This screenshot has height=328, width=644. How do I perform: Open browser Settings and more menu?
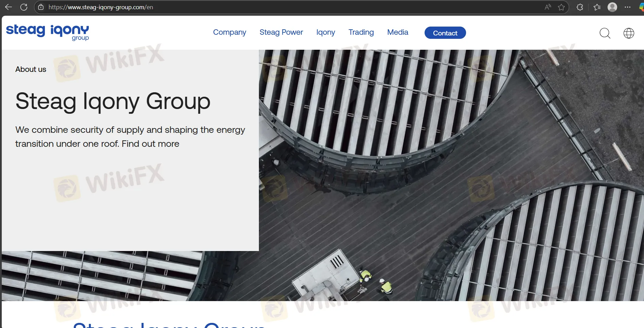pos(628,7)
